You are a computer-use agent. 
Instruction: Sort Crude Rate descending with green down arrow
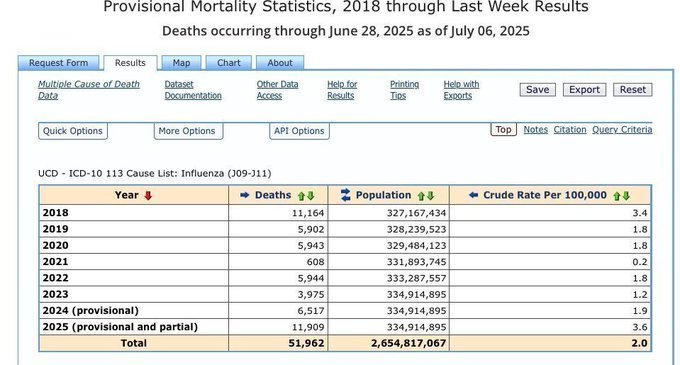click(626, 196)
